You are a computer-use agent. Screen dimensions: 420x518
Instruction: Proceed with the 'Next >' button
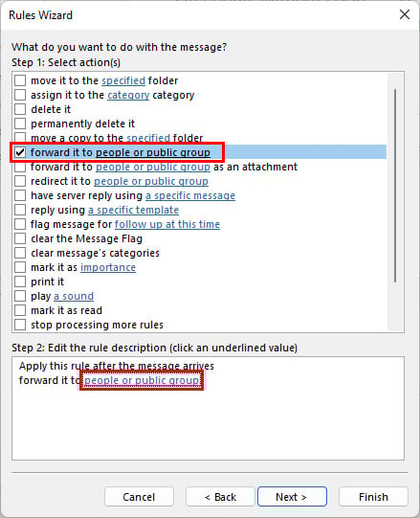click(292, 497)
